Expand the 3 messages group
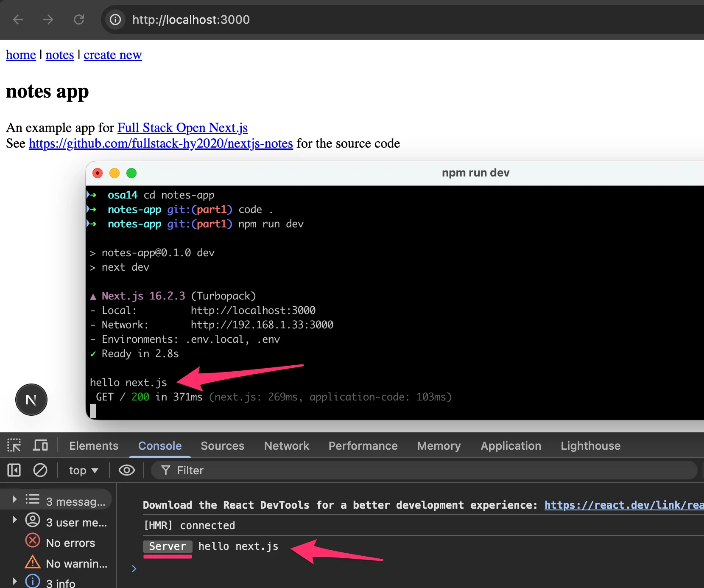 (15, 499)
